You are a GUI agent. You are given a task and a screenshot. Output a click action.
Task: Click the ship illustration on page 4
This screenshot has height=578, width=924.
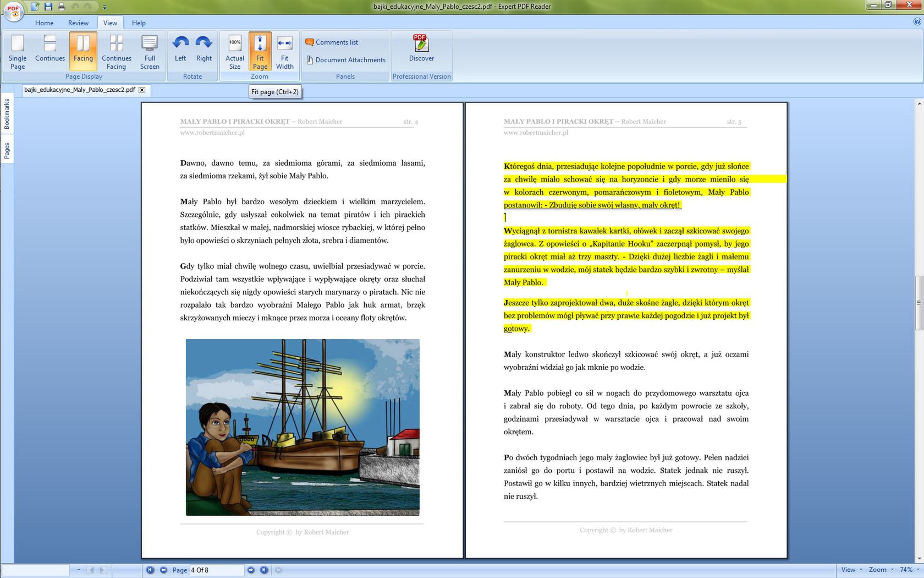coord(302,427)
